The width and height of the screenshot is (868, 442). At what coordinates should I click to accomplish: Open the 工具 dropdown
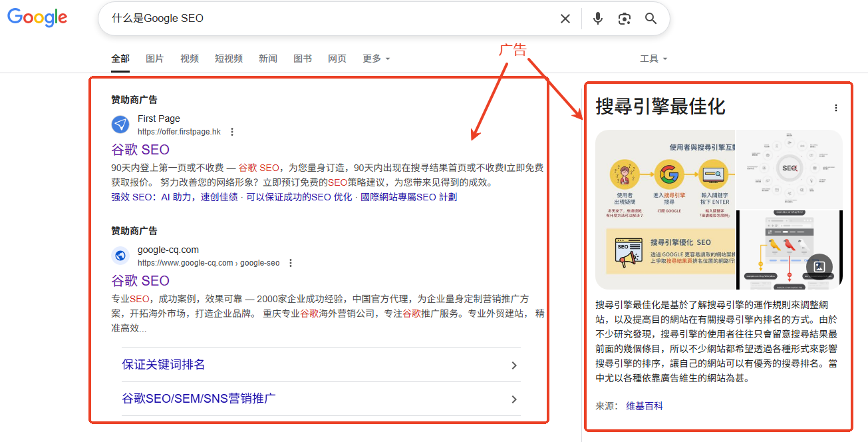tap(653, 59)
